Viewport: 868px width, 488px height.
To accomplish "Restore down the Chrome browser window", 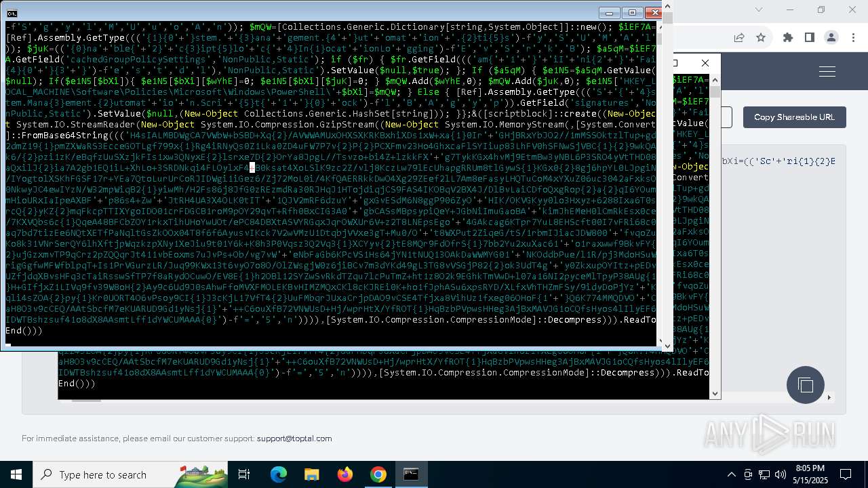I will 821,9.
